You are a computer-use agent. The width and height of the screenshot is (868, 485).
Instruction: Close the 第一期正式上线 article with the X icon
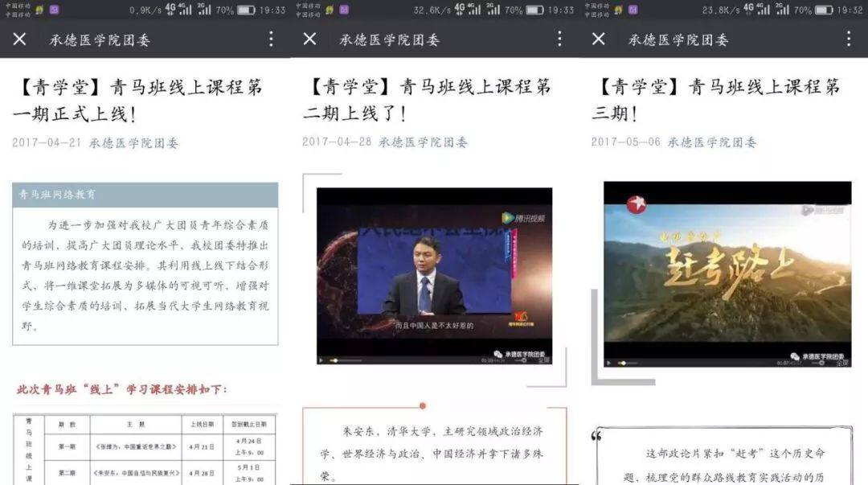19,39
